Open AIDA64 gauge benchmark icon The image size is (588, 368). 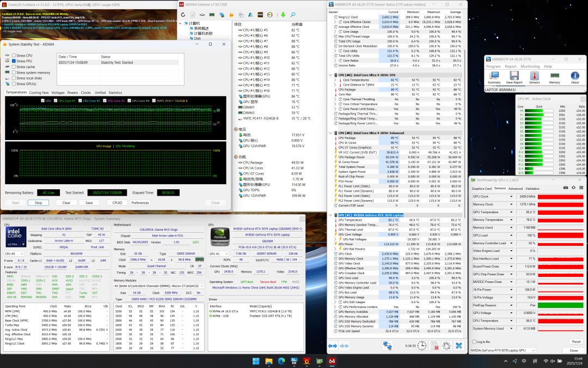(269, 15)
